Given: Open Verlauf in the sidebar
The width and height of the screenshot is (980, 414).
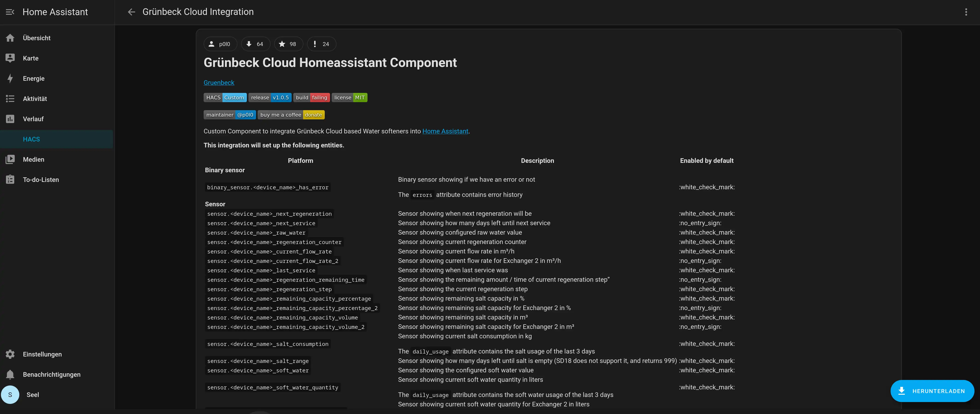Looking at the screenshot, I should (x=57, y=119).
